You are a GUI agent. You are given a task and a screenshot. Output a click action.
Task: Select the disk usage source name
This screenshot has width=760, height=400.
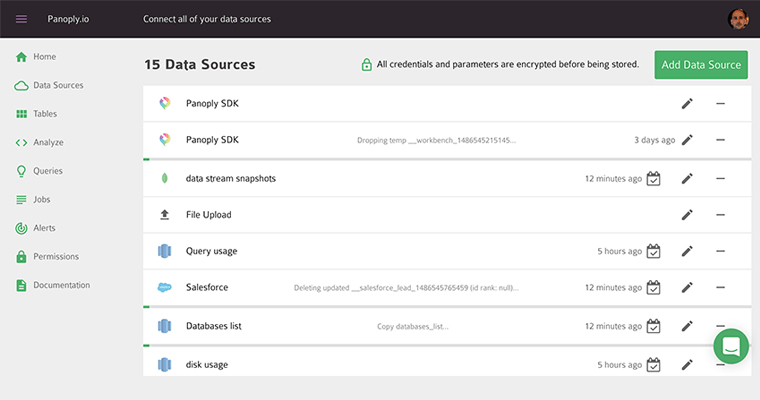[206, 365]
